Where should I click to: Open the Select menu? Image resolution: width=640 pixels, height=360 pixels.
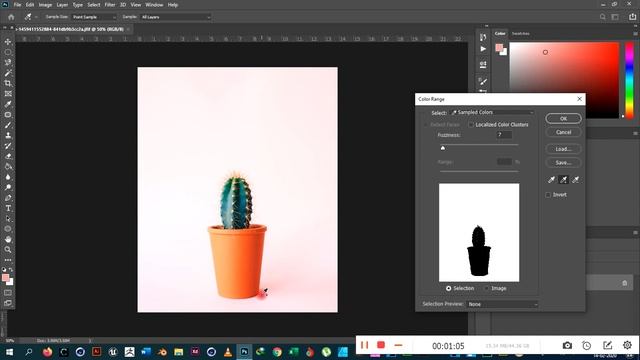click(x=94, y=5)
